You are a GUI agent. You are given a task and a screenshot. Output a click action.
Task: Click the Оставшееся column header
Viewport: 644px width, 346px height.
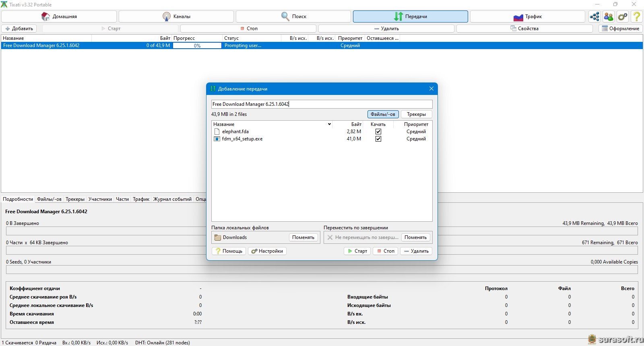coord(382,38)
